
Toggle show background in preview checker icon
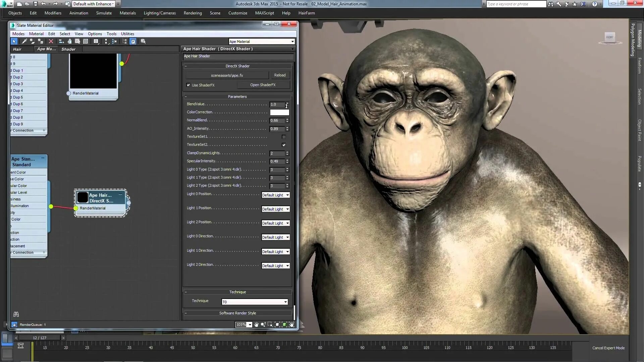click(86, 41)
